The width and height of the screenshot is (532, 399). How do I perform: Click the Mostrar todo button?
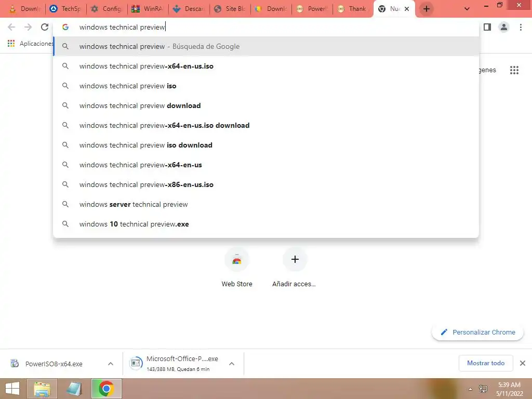(x=486, y=363)
